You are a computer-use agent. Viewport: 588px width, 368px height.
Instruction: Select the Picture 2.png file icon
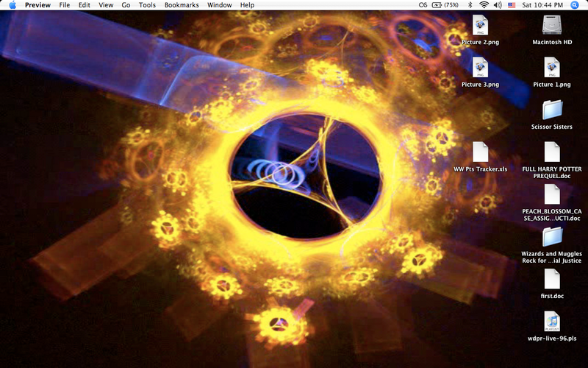click(481, 25)
